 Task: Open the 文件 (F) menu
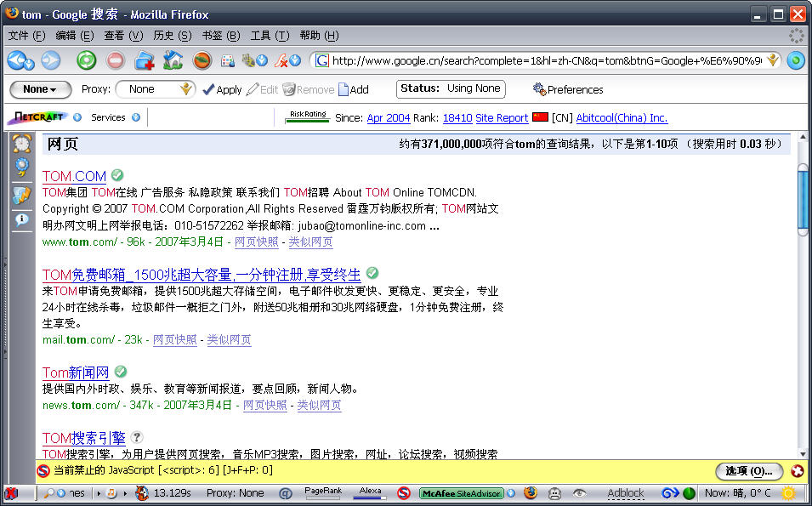pyautogui.click(x=27, y=35)
